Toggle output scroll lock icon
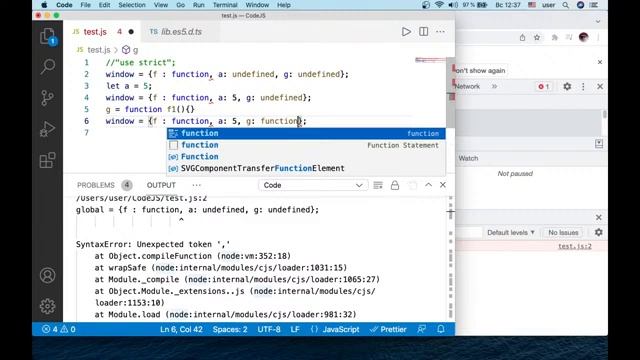This screenshot has height=360, width=640. [395, 185]
